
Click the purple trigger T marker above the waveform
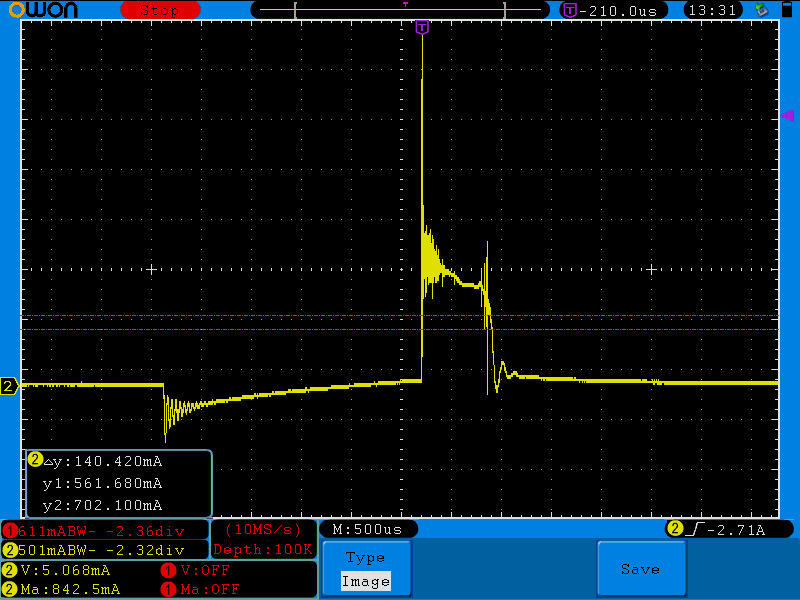tap(422, 27)
